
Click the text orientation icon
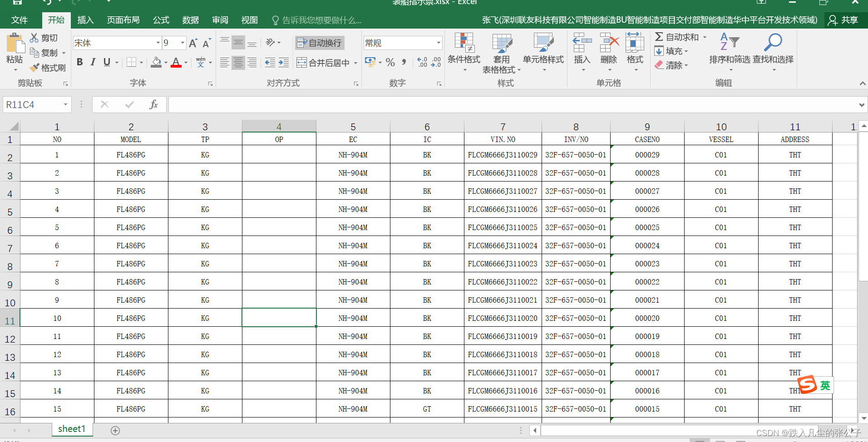[271, 42]
